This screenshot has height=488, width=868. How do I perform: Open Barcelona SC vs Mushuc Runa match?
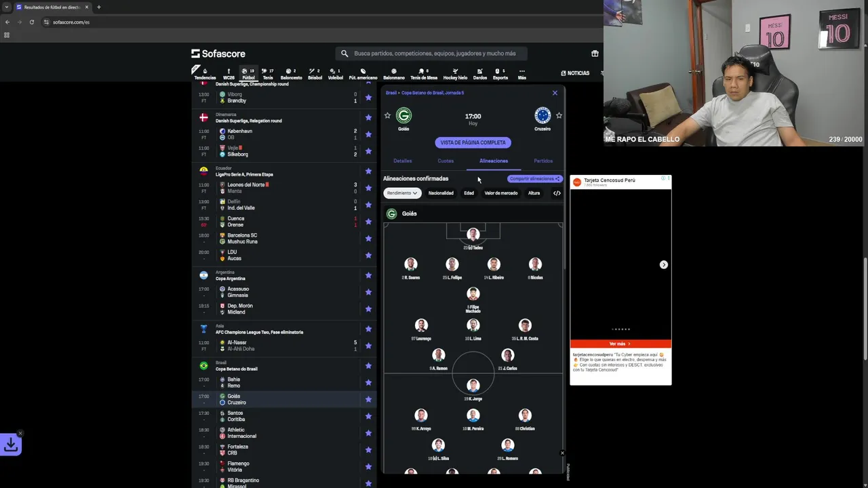pyautogui.click(x=284, y=239)
